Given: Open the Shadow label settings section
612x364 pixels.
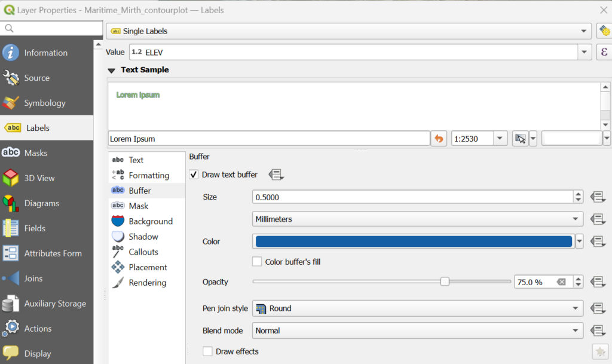Looking at the screenshot, I should (x=143, y=237).
